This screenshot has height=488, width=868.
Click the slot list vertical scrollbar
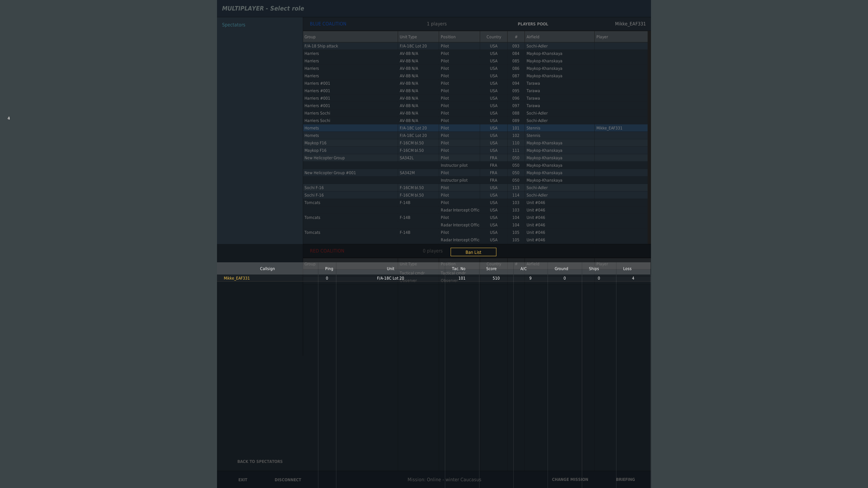[x=649, y=138]
